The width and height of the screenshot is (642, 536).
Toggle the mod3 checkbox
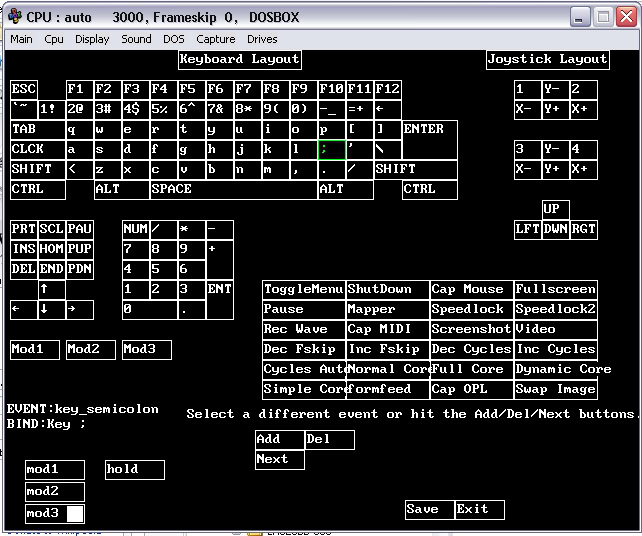[x=75, y=514]
